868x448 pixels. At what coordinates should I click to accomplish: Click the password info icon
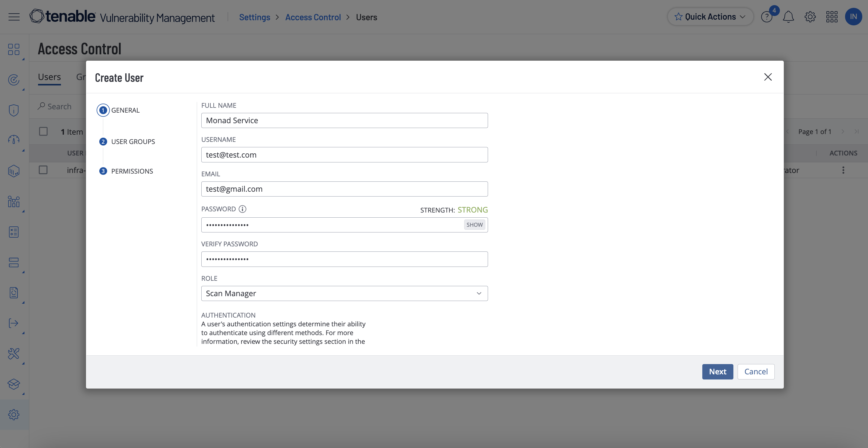click(242, 209)
